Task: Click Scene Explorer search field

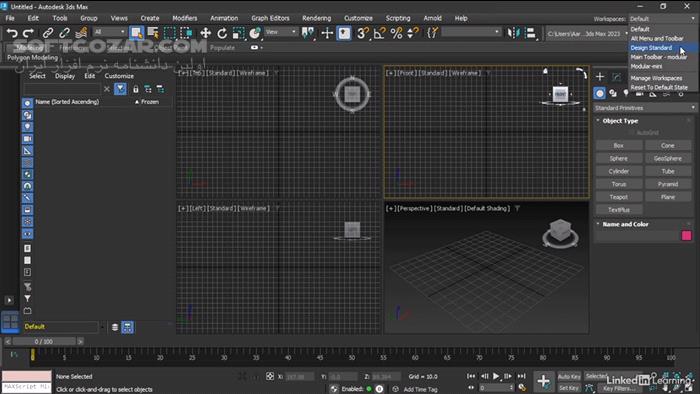Action: [62, 89]
